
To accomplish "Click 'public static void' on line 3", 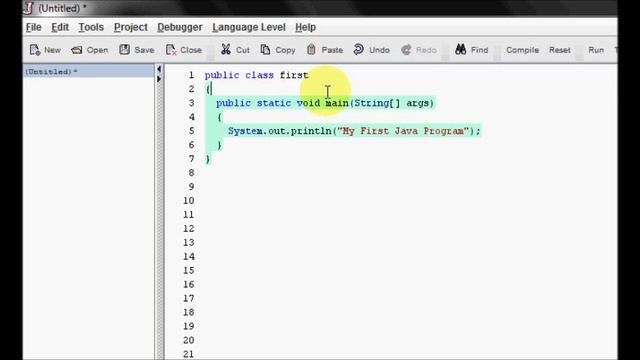I will 268,103.
